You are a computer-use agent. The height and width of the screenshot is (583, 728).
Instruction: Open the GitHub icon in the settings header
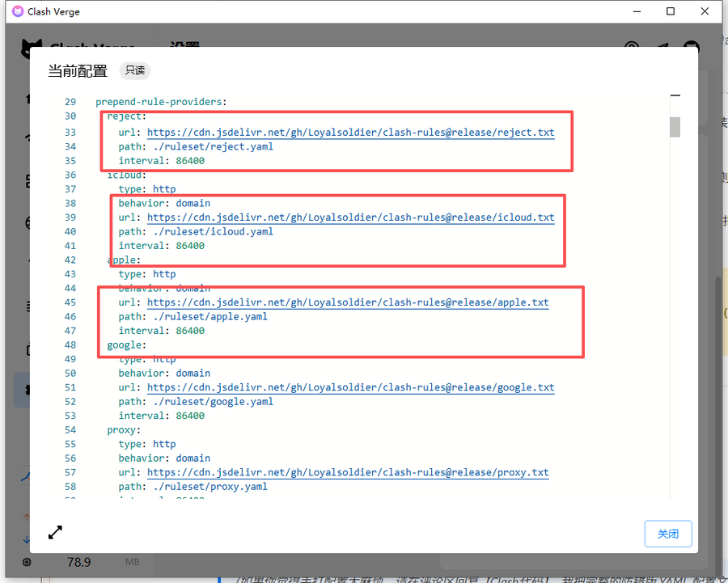coord(691,48)
